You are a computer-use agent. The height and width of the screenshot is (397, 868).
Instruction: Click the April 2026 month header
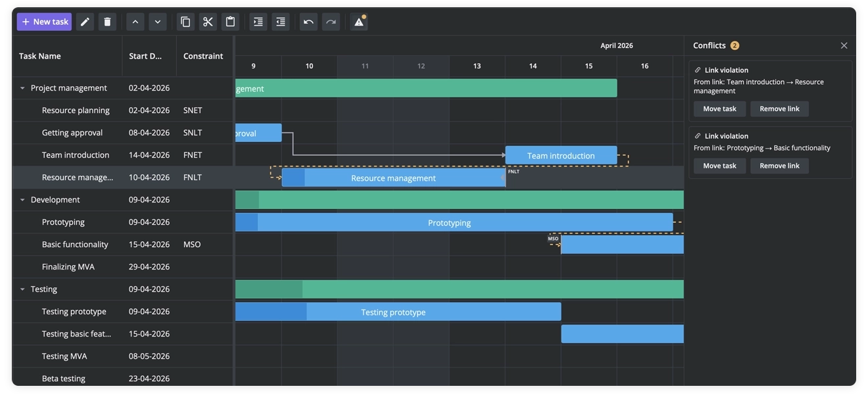[617, 45]
